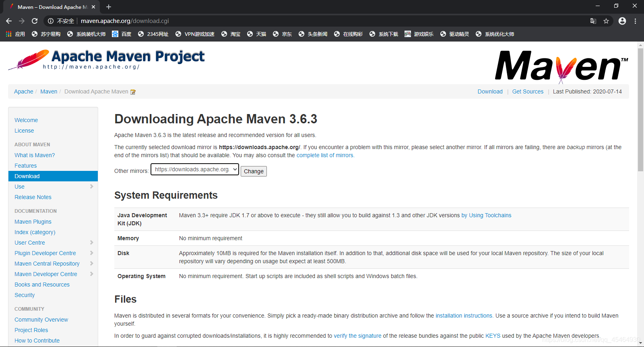Select the active Download sidebar item

click(53, 176)
